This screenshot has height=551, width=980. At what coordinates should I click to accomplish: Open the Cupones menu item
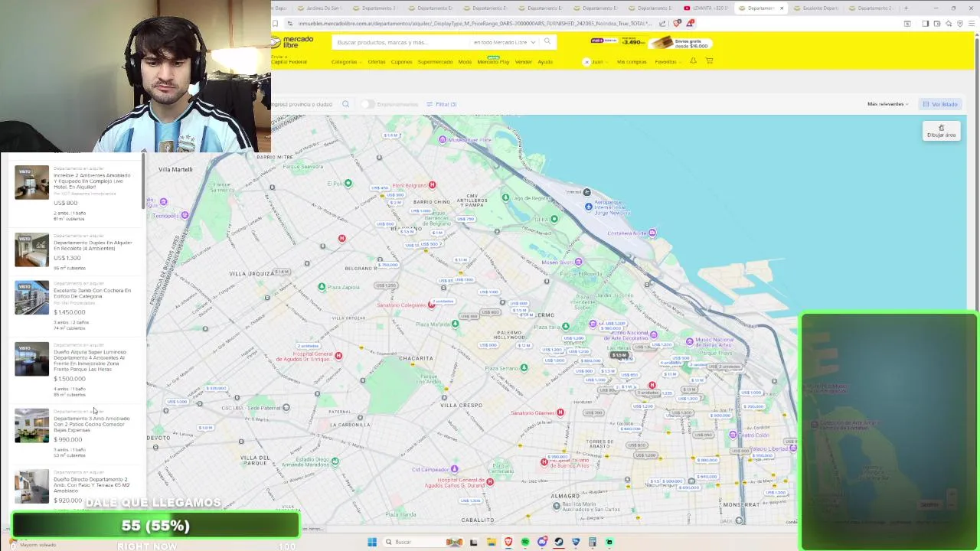[x=401, y=62]
